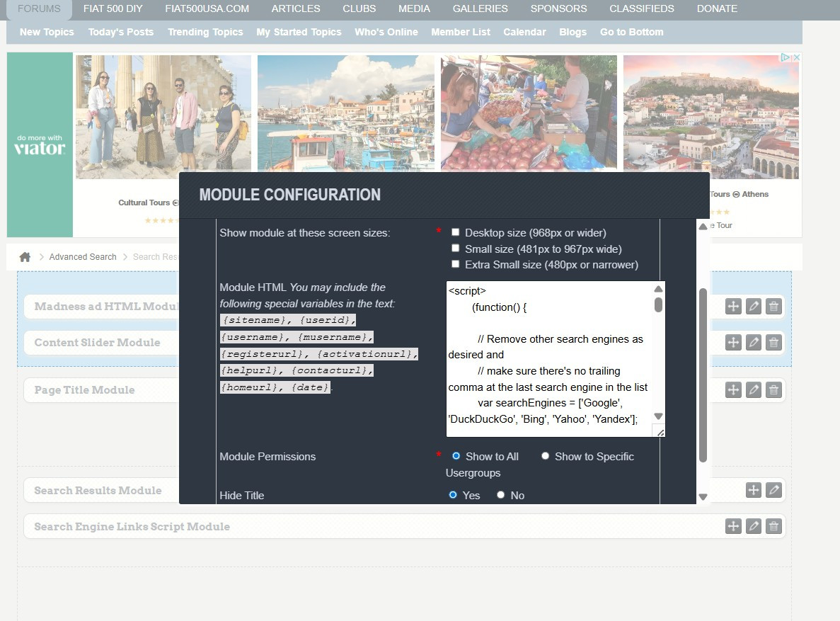Viewport: 840px width, 621px height.
Task: Open the CLASSIFIEDS tab
Action: coord(642,8)
